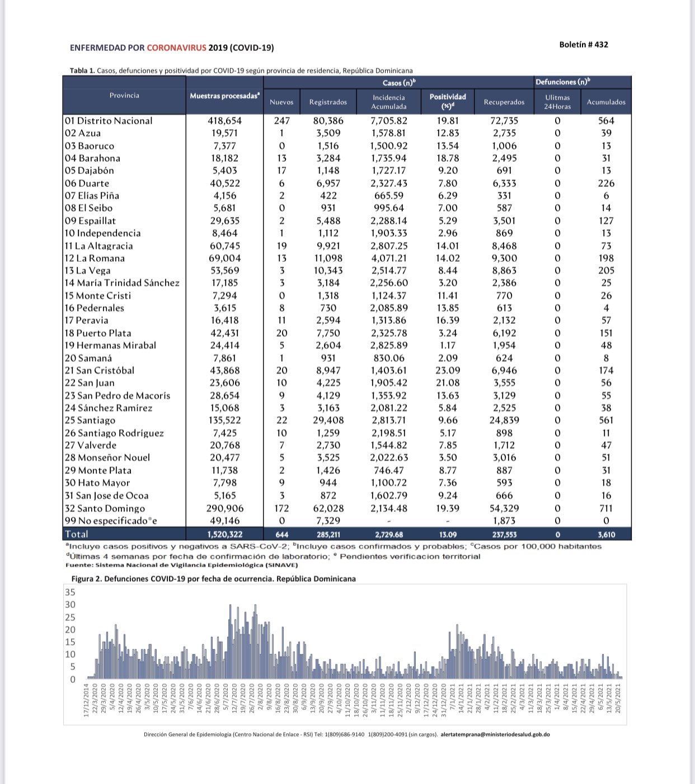The image size is (695, 784).
Task: Select the '08 El Seibo' row label
Action: (88, 208)
